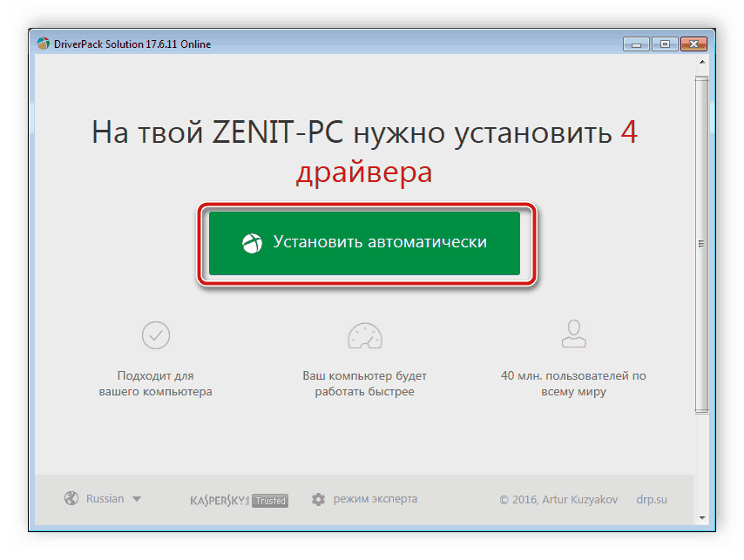Maximize the DriverPack Solution window

pos(665,44)
